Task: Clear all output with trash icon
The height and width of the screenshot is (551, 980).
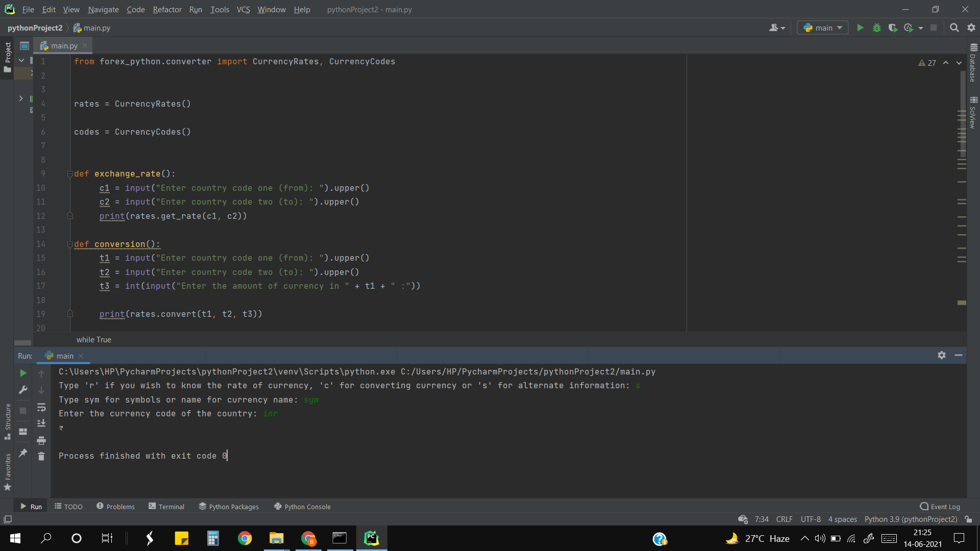Action: (x=41, y=457)
